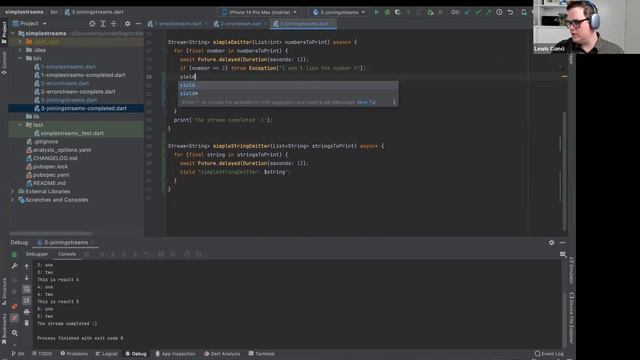Image resolution: width=640 pixels, height=360 pixels.
Task: Choose 'yield*' completion suggestion
Action: point(288,93)
